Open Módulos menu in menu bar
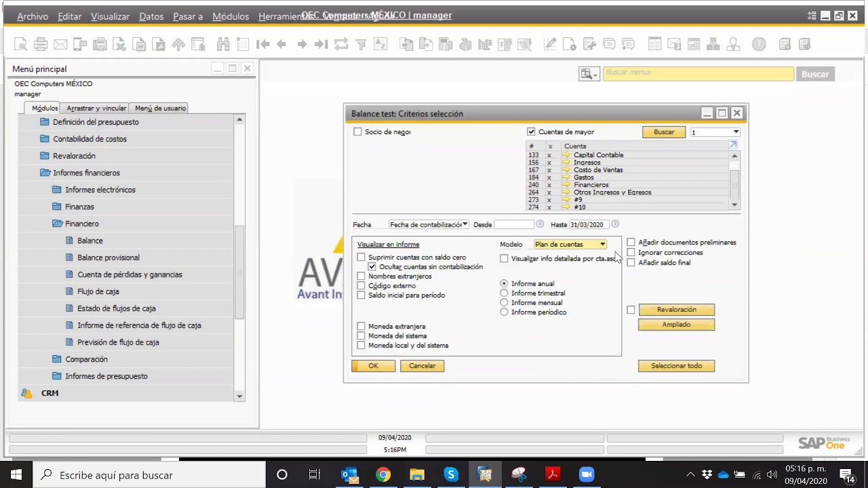Screen dimensions: 868x488 click(231, 16)
